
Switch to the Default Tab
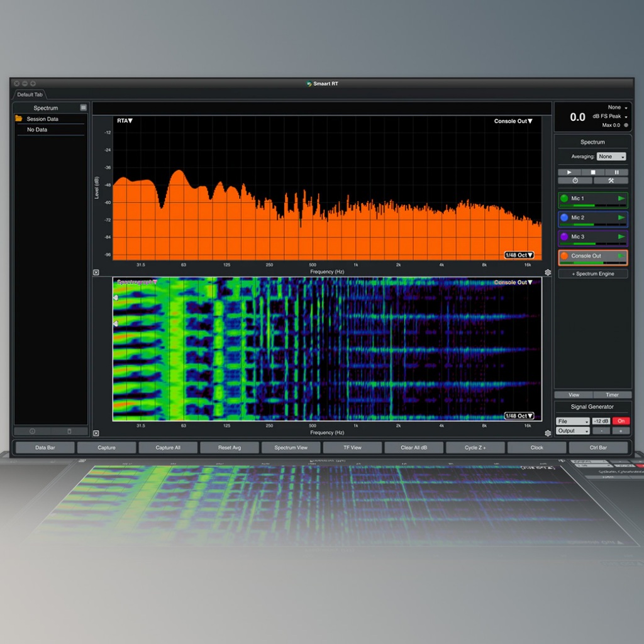tap(30, 94)
